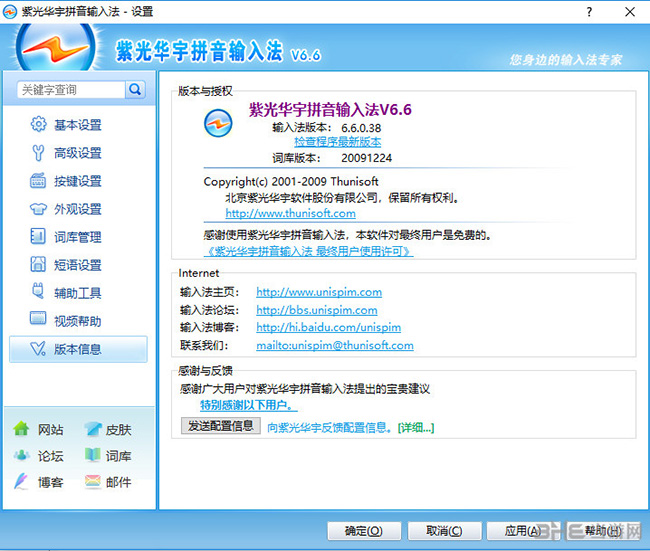650x551 pixels.
Task: Click the mailto:unispim@thunisoft.com link
Action: tap(335, 345)
